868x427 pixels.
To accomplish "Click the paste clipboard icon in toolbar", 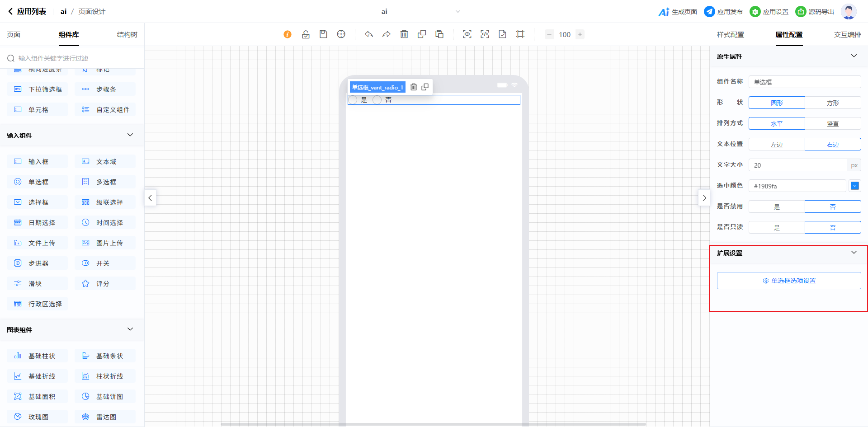I will (439, 34).
